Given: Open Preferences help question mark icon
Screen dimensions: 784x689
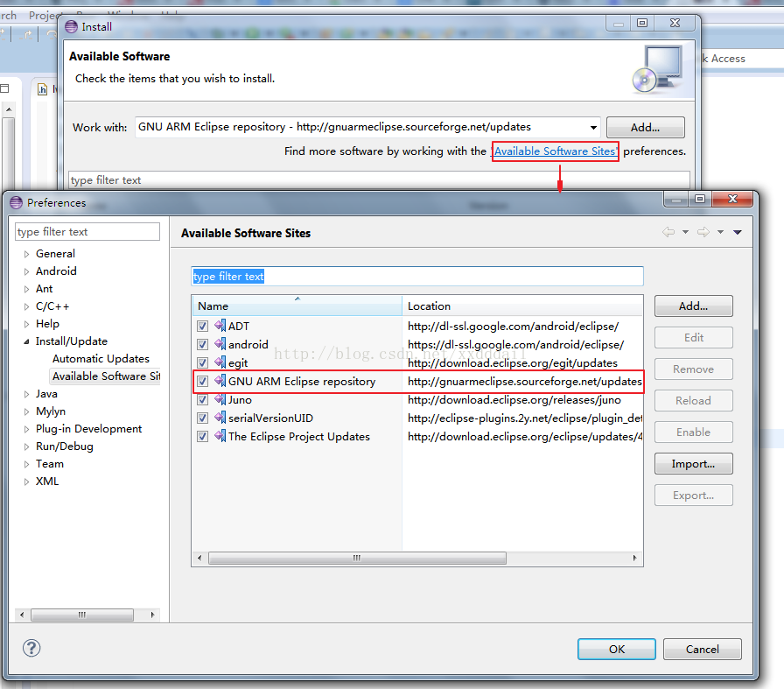Looking at the screenshot, I should pyautogui.click(x=31, y=648).
